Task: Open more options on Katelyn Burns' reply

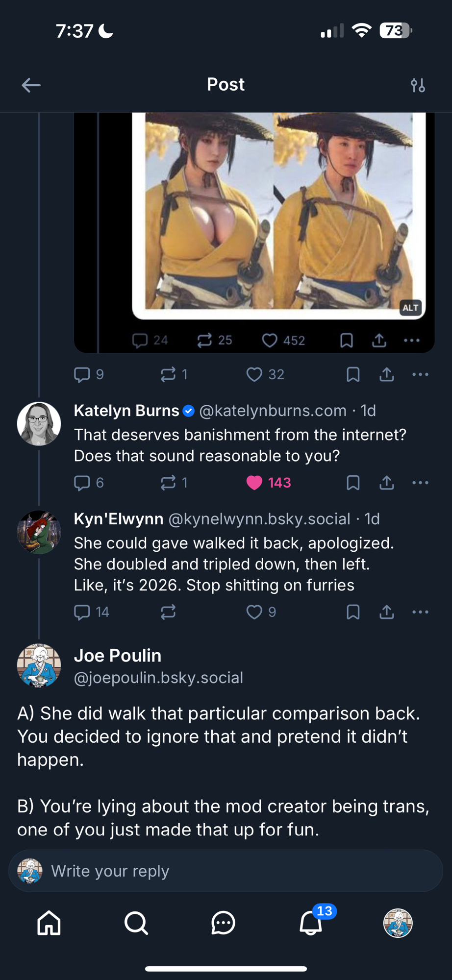Action: click(420, 483)
